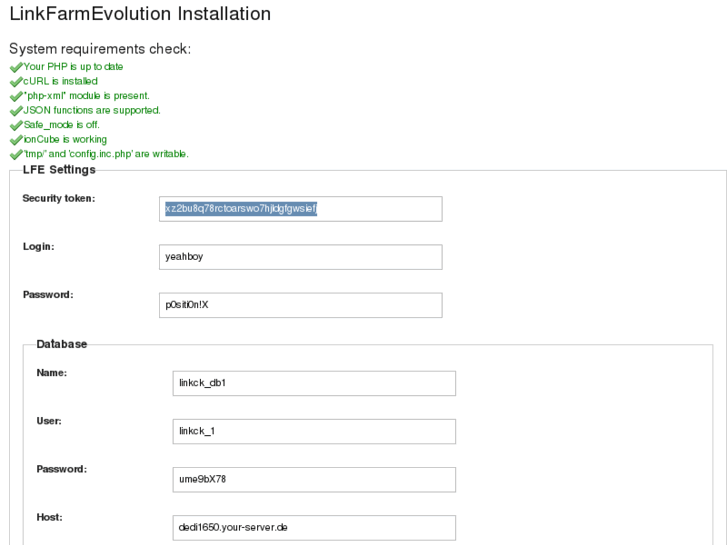Click the Database Password input box
This screenshot has height=545, width=727.
click(314, 479)
